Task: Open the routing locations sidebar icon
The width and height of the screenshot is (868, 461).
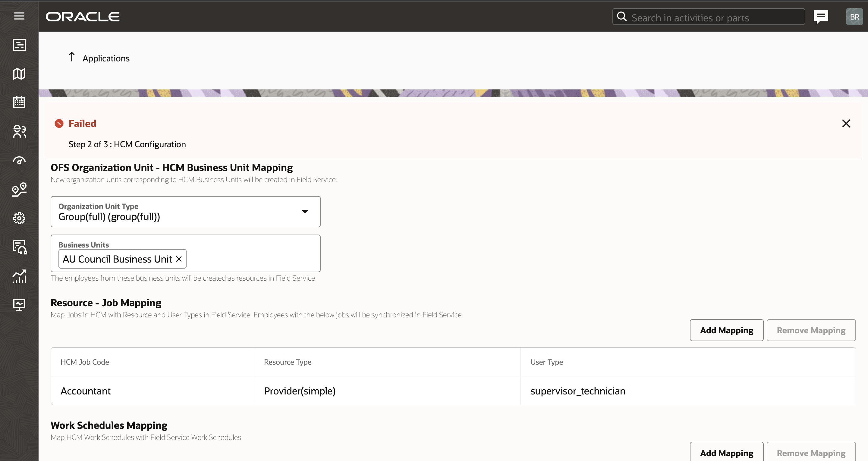Action: point(19,189)
